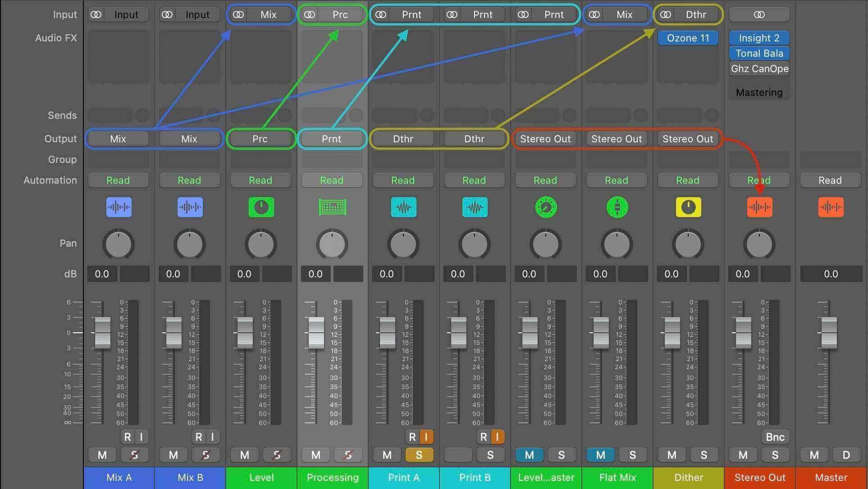Open Flat Mix Mix input menu
The width and height of the screenshot is (868, 489).
[x=625, y=14]
